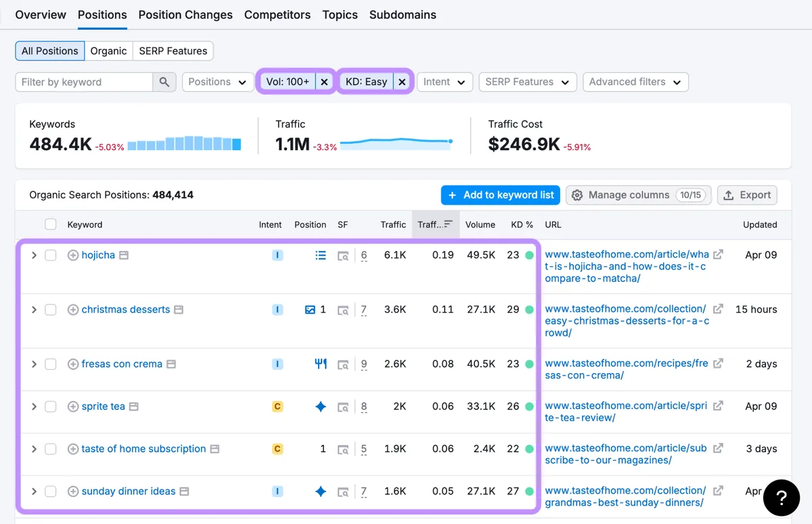Image resolution: width=812 pixels, height=524 pixels.
Task: Open the Advanced filters dropdown
Action: (635, 82)
